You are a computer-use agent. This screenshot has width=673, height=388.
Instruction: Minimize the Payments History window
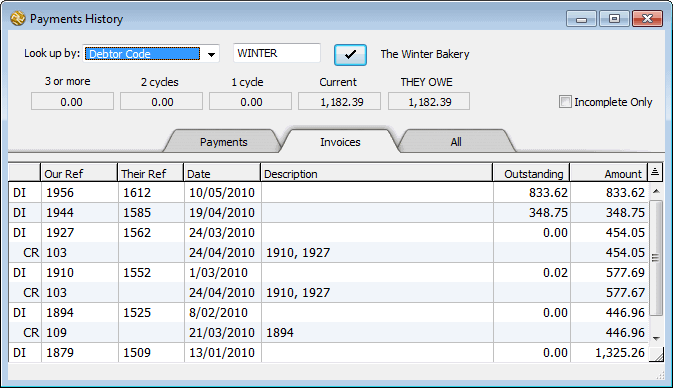tap(581, 19)
